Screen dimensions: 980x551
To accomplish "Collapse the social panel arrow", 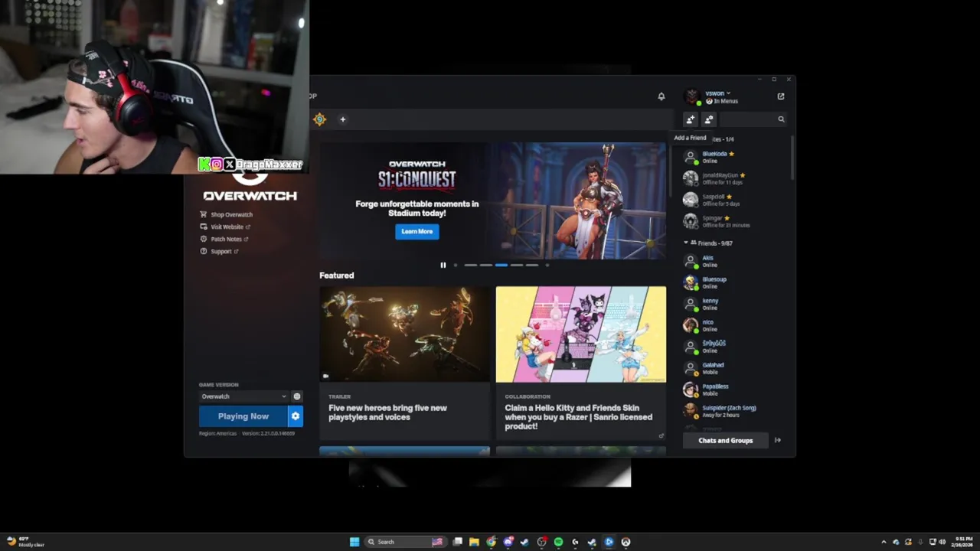I will pos(778,440).
